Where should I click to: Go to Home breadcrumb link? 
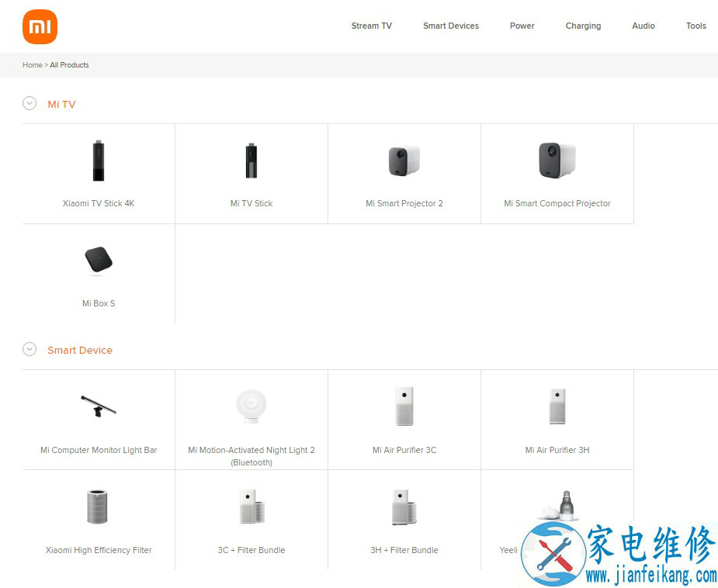tap(32, 65)
